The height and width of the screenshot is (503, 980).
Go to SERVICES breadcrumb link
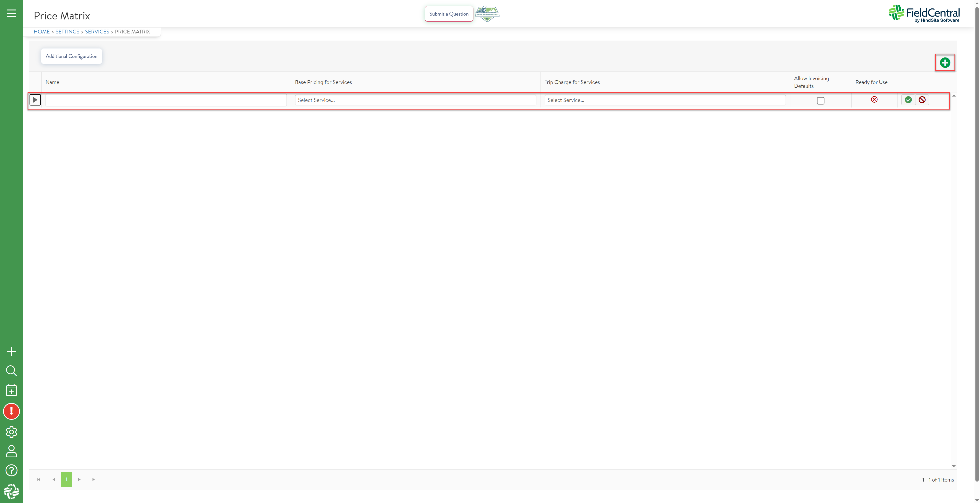(97, 32)
